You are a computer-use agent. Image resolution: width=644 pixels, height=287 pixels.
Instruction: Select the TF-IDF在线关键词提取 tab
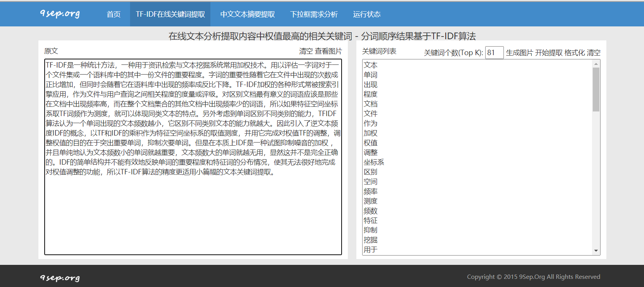tap(170, 14)
